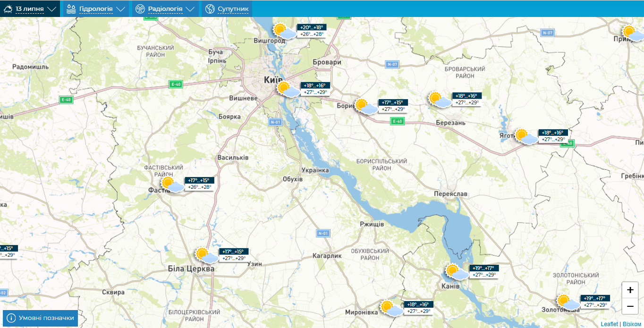The image size is (644, 328).
Task: Click the weather icon at Миронівка
Action: pos(391,308)
